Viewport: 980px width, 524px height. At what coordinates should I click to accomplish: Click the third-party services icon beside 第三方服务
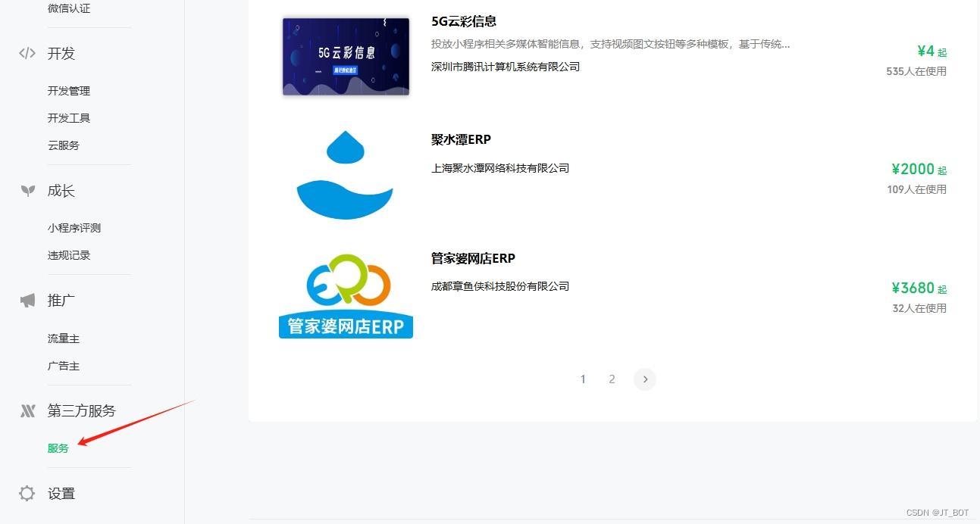[27, 411]
